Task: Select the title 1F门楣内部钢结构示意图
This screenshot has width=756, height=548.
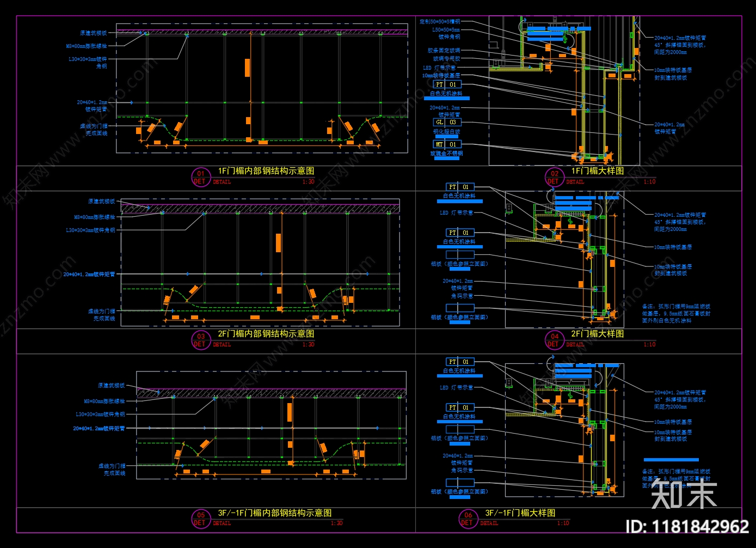Action: (266, 171)
